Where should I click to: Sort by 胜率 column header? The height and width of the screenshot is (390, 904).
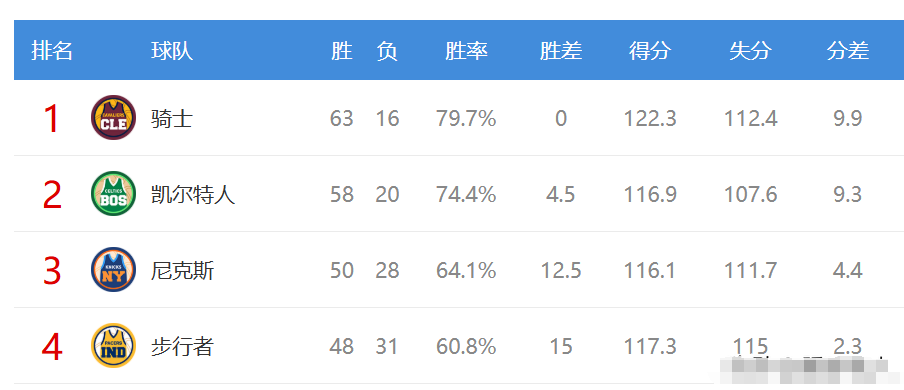[466, 51]
